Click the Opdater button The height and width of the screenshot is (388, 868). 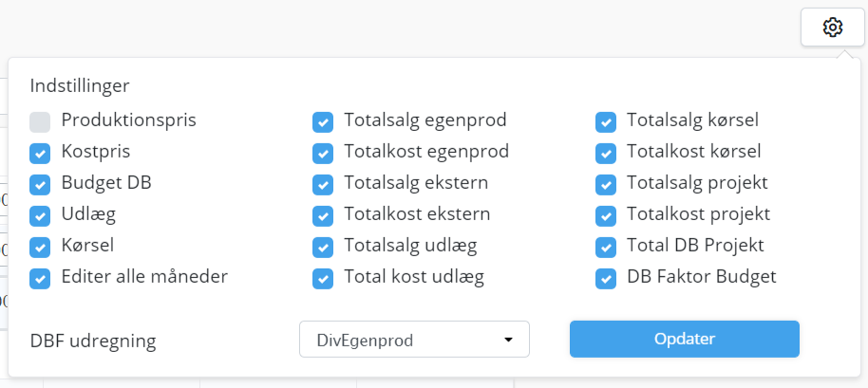pos(684,339)
